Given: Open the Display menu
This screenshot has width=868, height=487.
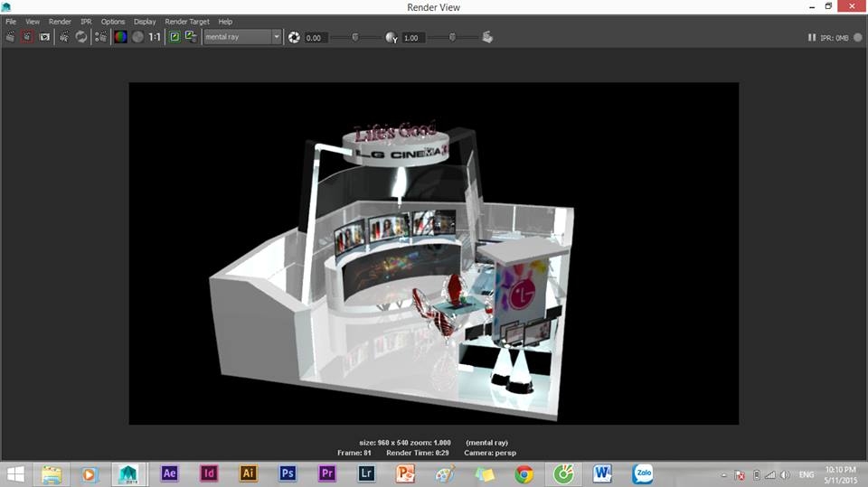Looking at the screenshot, I should coord(145,22).
